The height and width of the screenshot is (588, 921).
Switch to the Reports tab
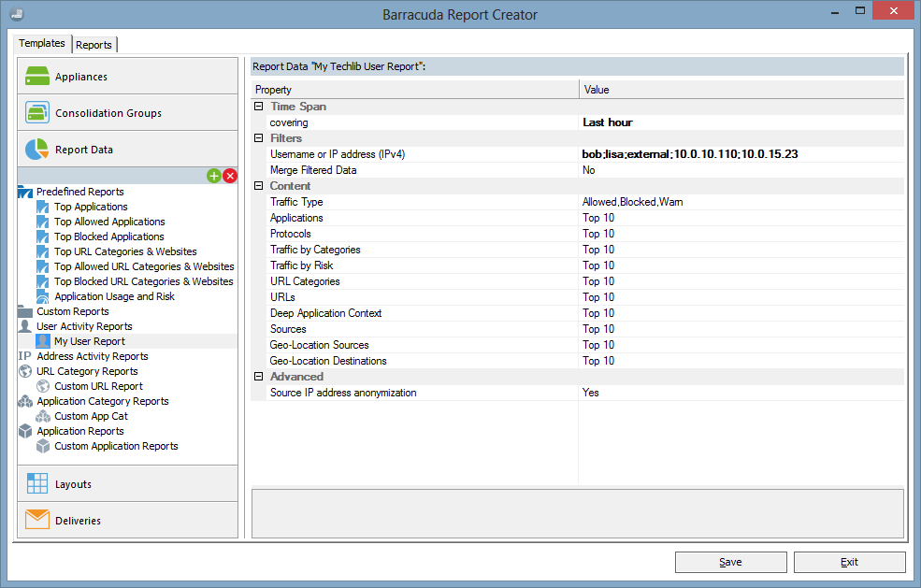pos(94,45)
